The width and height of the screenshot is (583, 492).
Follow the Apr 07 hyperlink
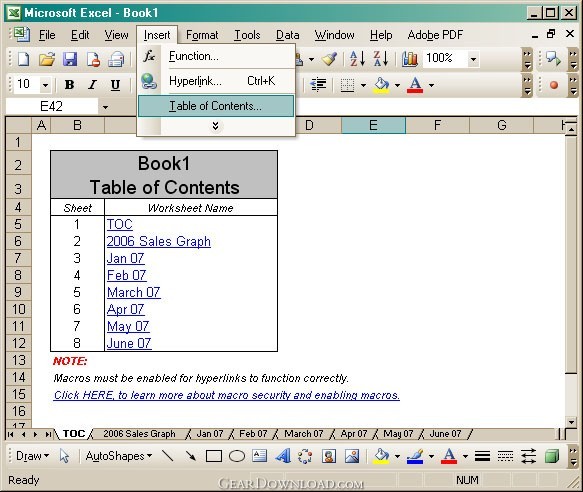[125, 309]
